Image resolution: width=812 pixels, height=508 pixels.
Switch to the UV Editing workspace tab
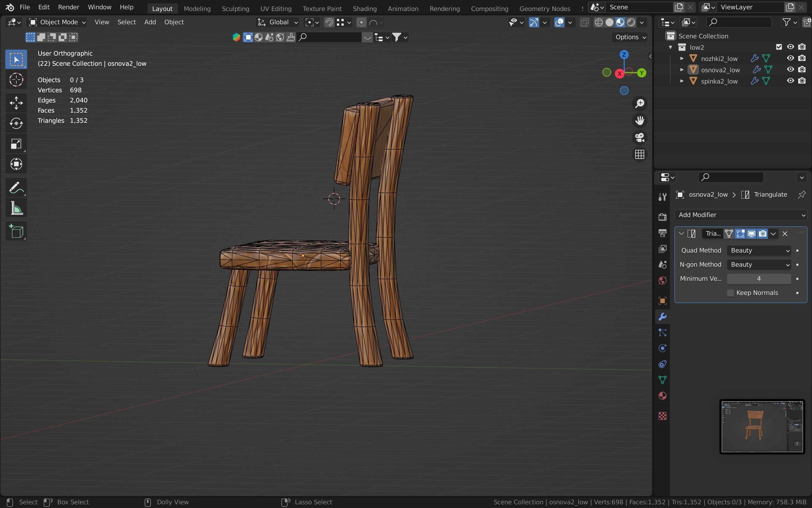pyautogui.click(x=276, y=8)
